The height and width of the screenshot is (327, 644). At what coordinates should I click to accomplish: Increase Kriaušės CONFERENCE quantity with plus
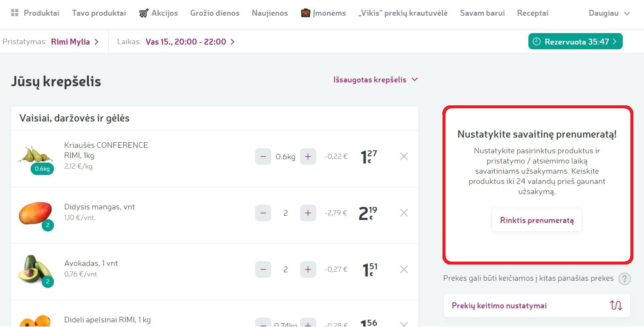click(x=308, y=156)
